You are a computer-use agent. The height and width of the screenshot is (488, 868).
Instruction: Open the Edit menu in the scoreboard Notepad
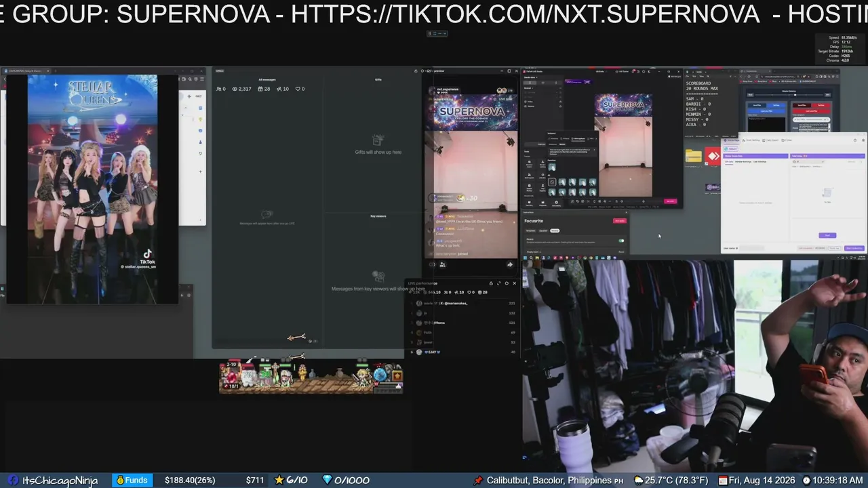[x=694, y=77]
